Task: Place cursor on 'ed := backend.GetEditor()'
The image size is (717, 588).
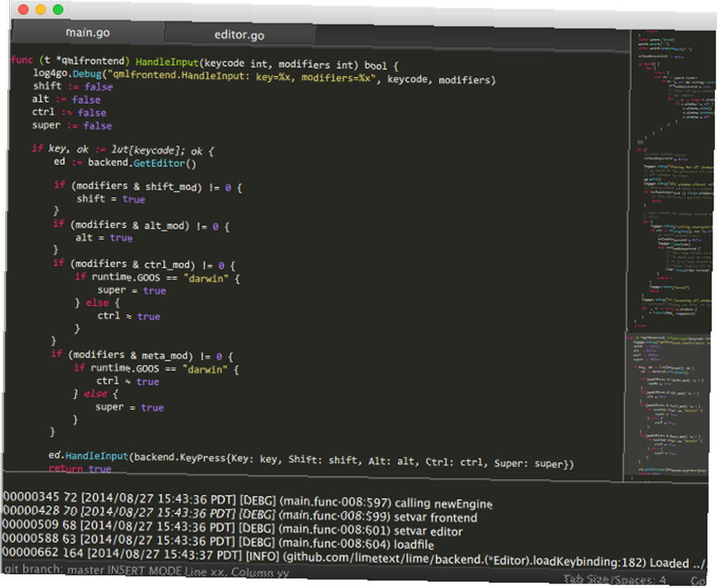Action: click(x=125, y=163)
